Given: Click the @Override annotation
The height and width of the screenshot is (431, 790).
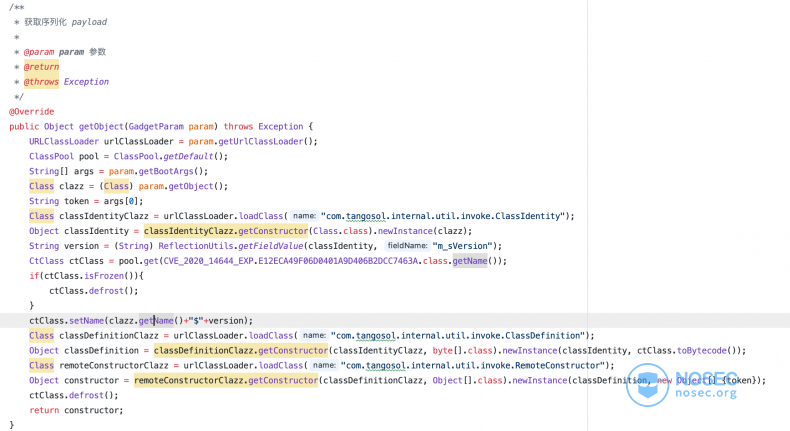Looking at the screenshot, I should coord(31,111).
